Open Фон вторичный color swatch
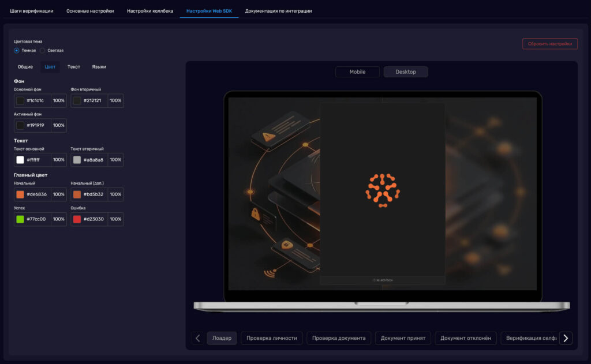Image resolution: width=591 pixels, height=364 pixels. tap(77, 100)
